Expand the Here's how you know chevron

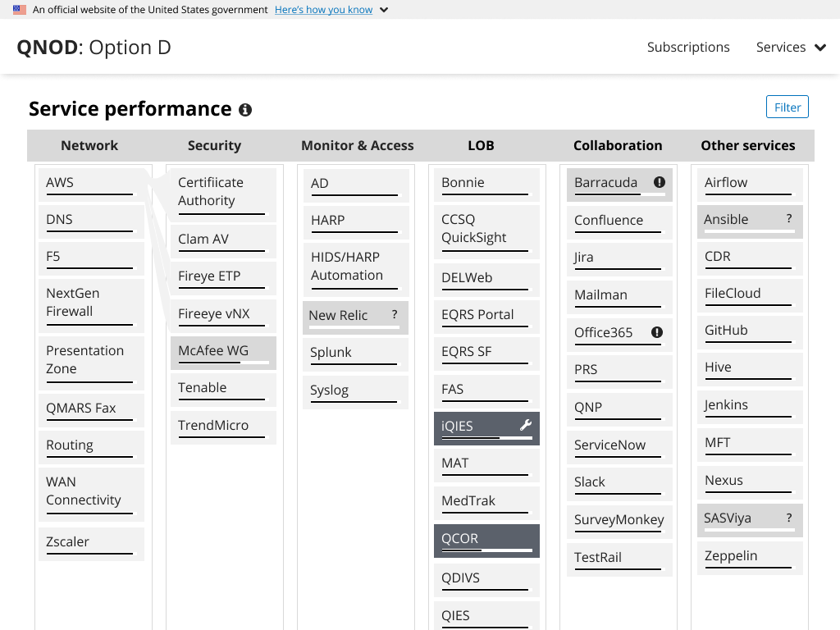point(384,10)
